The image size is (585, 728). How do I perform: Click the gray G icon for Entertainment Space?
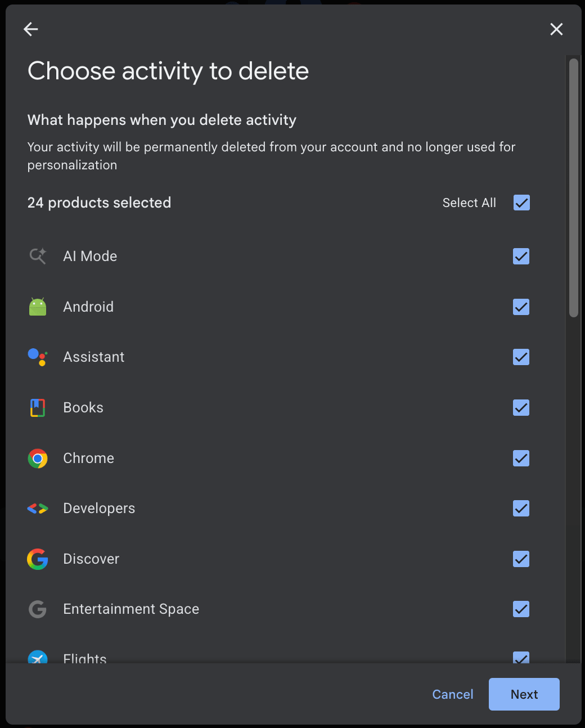[x=38, y=609]
